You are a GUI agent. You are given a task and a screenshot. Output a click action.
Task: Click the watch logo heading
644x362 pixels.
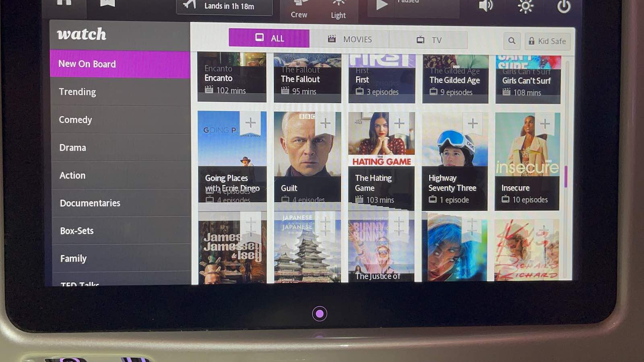[x=81, y=34]
